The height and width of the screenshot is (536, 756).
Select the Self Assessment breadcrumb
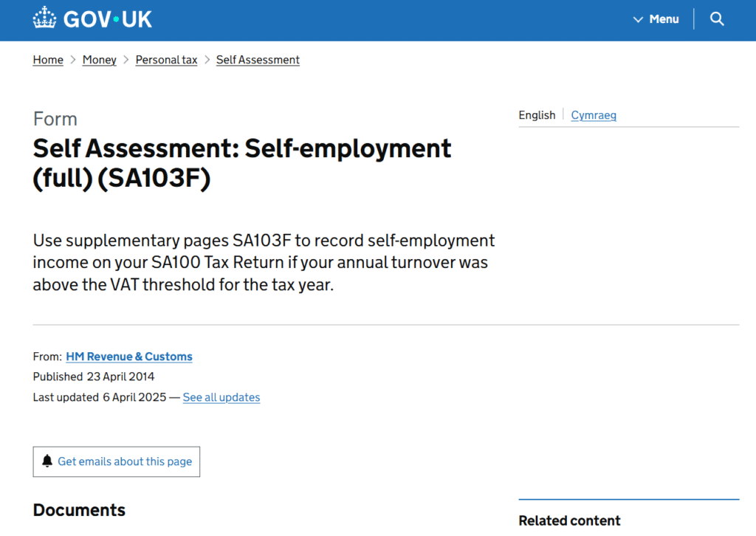tap(258, 60)
